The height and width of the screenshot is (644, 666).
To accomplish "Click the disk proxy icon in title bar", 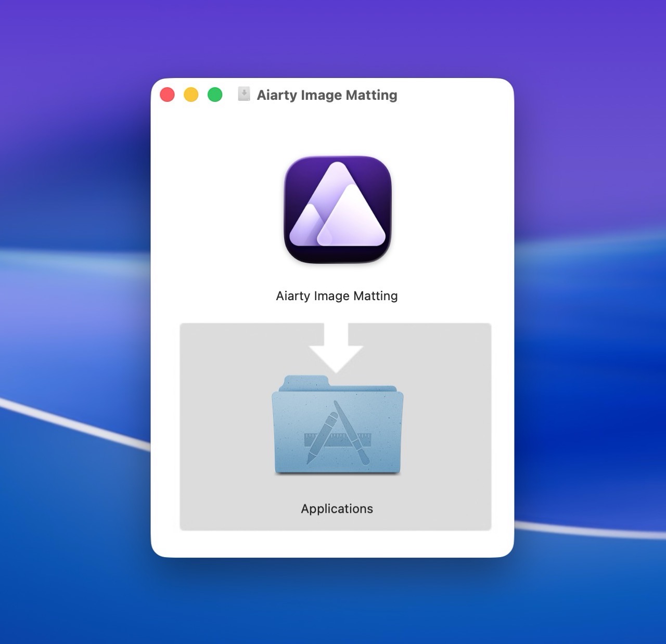I will point(244,94).
